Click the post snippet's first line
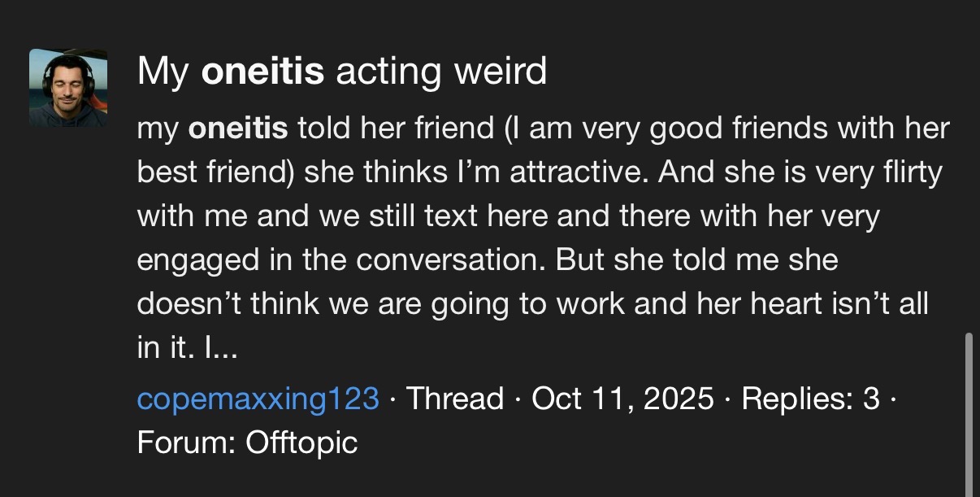980x497 pixels. [543, 129]
